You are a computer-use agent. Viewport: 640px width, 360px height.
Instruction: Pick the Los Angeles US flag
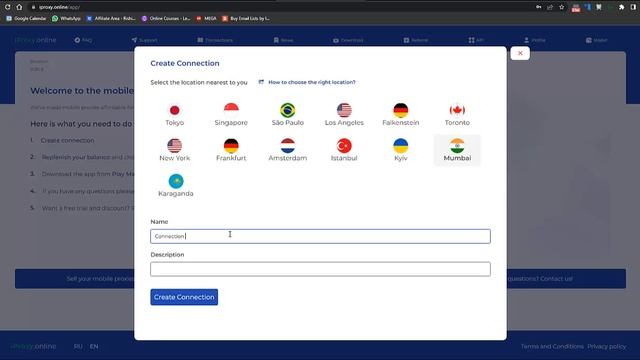[344, 111]
